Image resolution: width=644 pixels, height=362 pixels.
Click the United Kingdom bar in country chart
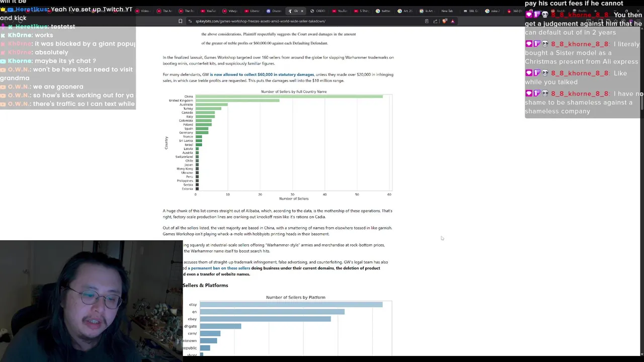[x=237, y=101]
